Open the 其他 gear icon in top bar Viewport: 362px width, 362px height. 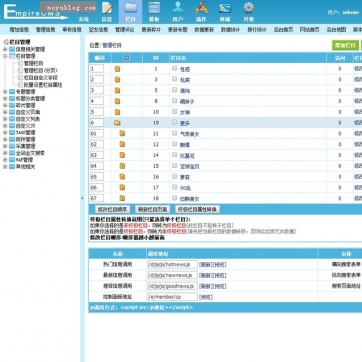[x=248, y=8]
